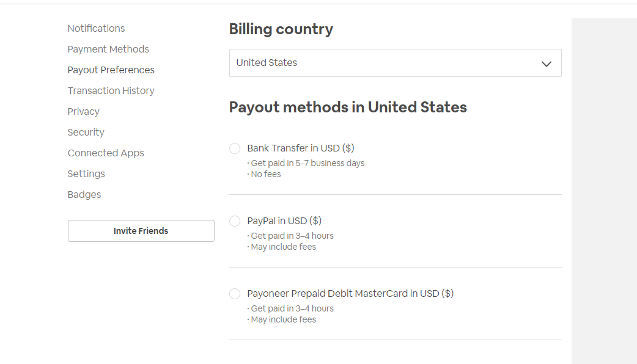Image resolution: width=637 pixels, height=364 pixels.
Task: Select Bank Transfer in USD radio button
Action: (x=235, y=148)
